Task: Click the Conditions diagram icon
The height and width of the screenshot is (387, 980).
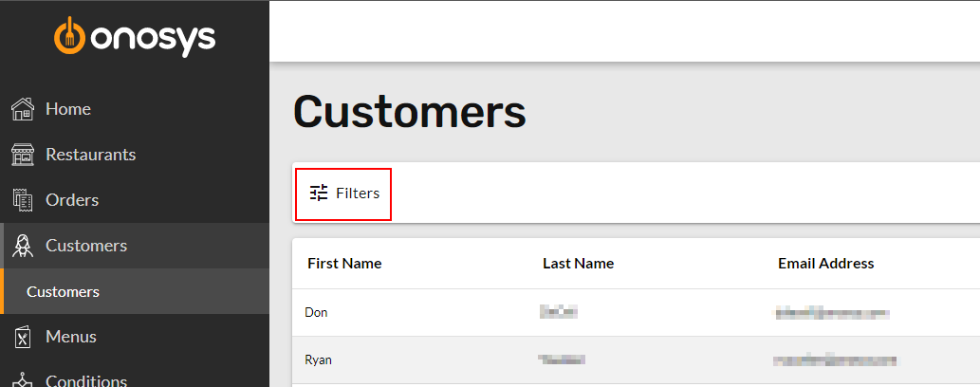Action: click(x=23, y=380)
